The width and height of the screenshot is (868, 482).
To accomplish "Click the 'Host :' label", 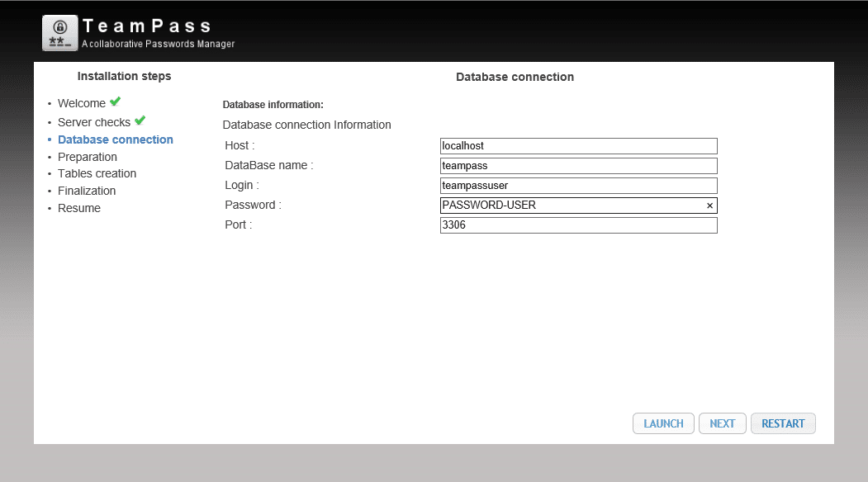I will [x=240, y=145].
